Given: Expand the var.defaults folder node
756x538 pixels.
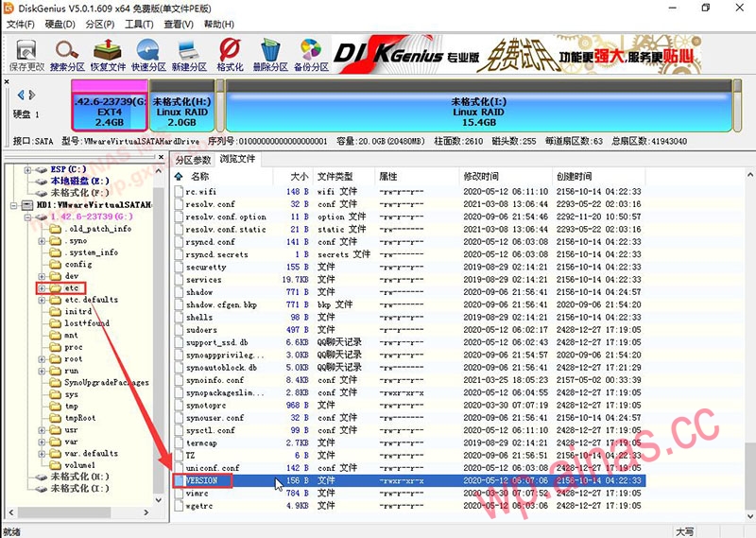Looking at the screenshot, I should click(x=42, y=454).
